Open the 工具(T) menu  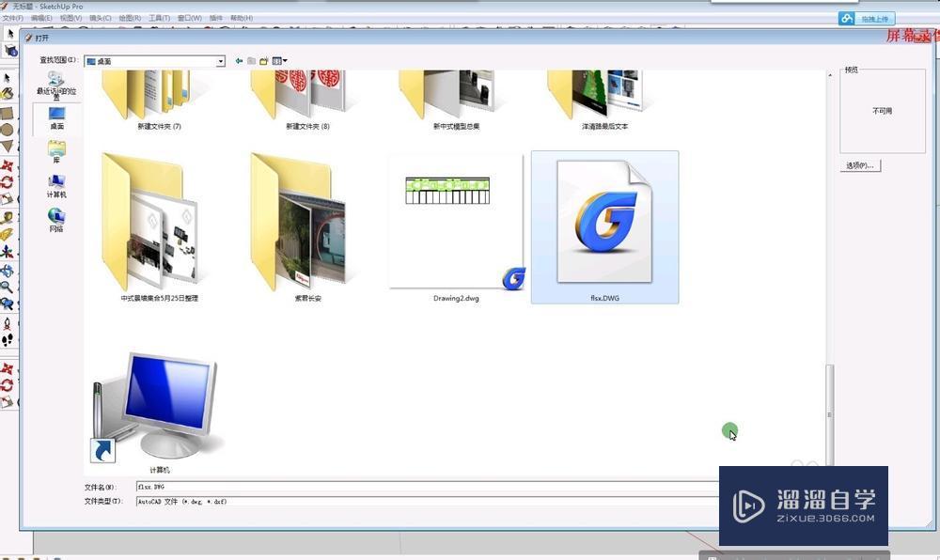159,18
